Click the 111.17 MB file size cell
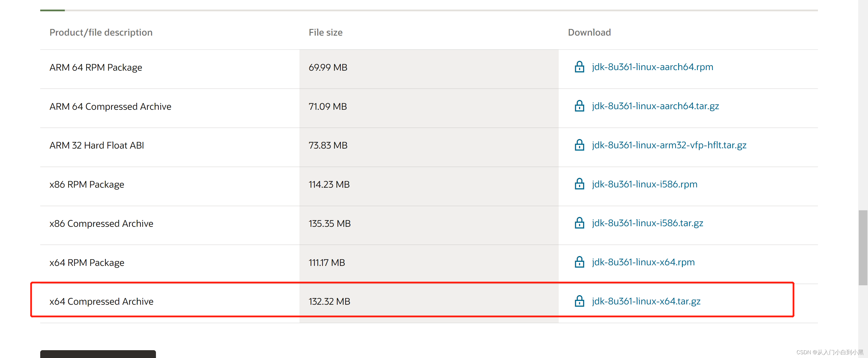868x358 pixels. click(x=429, y=264)
